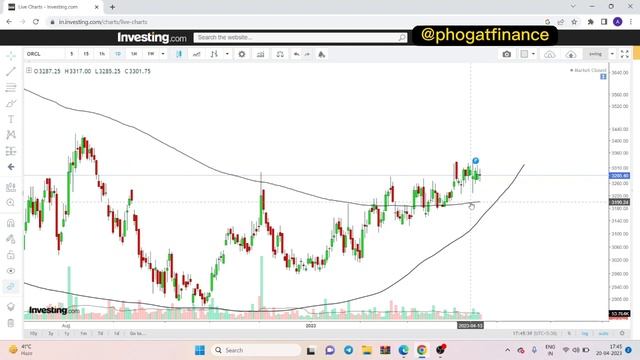Click blue widget icon under Market Closed
Viewport: 640px width, 360px height.
coord(603,77)
